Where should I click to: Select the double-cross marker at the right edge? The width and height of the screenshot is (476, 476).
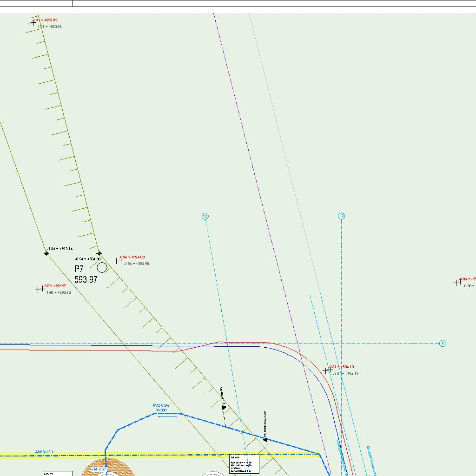point(458,283)
